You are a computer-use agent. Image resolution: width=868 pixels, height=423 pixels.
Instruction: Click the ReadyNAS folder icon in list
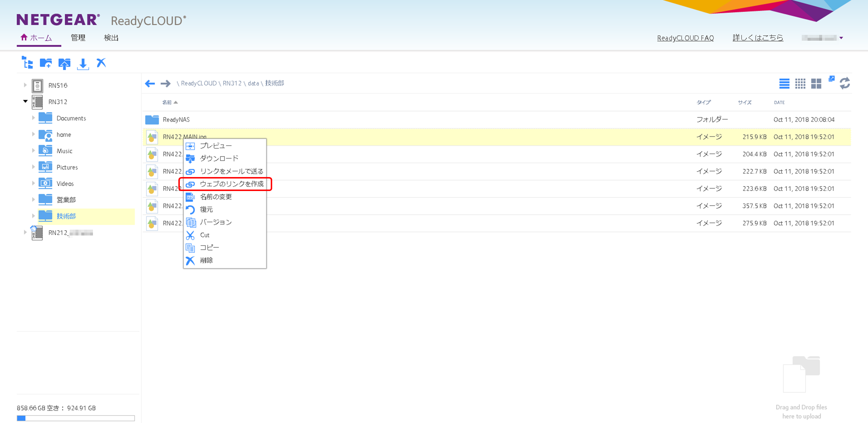pos(152,120)
